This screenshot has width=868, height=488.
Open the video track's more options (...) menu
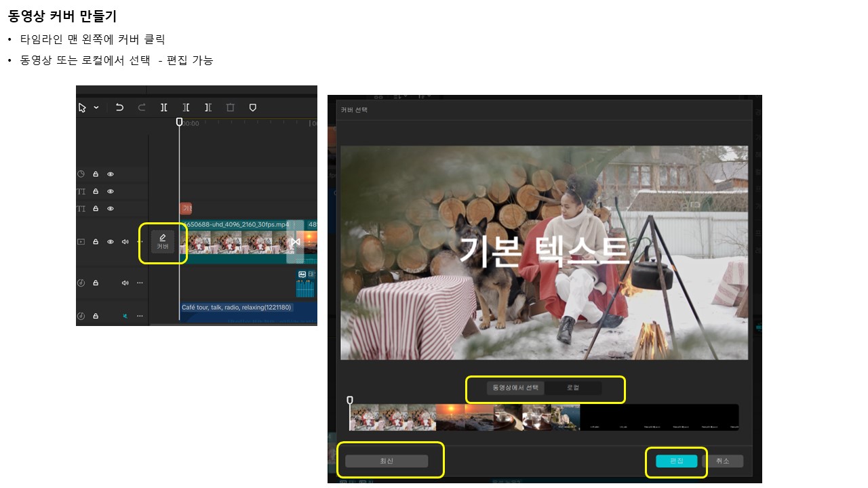coord(140,241)
